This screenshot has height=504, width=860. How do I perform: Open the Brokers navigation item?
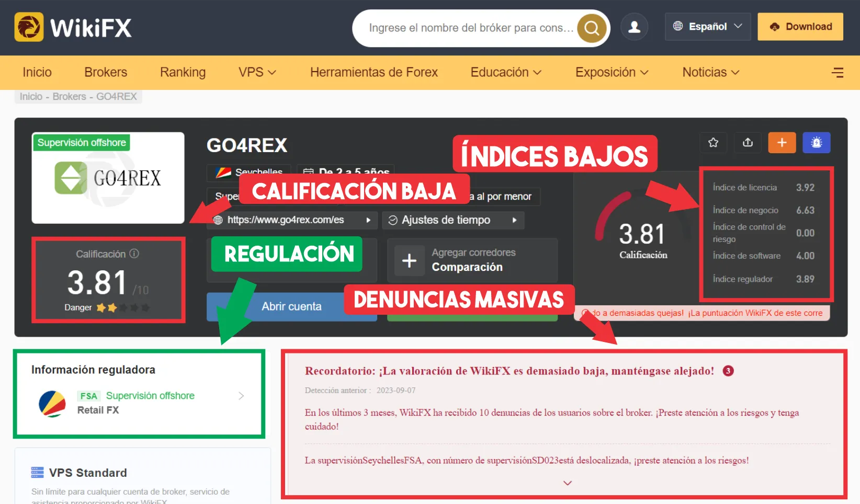[x=106, y=72]
